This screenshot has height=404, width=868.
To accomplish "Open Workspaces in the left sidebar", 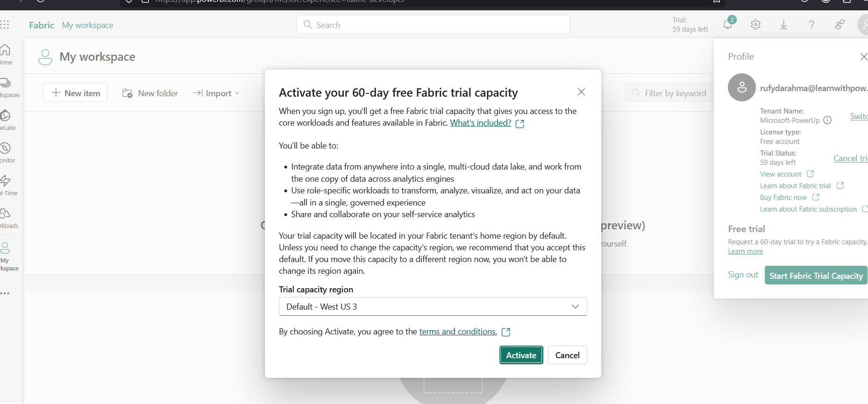I will coord(8,88).
